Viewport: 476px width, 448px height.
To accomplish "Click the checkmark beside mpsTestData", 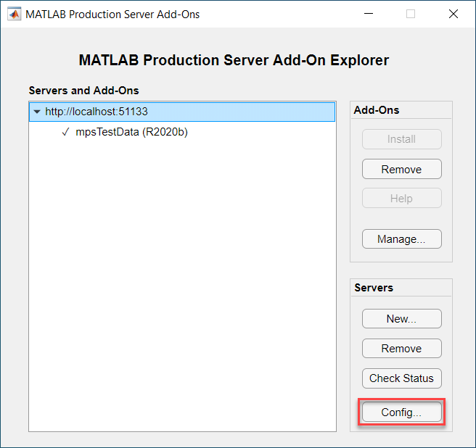I will point(65,132).
